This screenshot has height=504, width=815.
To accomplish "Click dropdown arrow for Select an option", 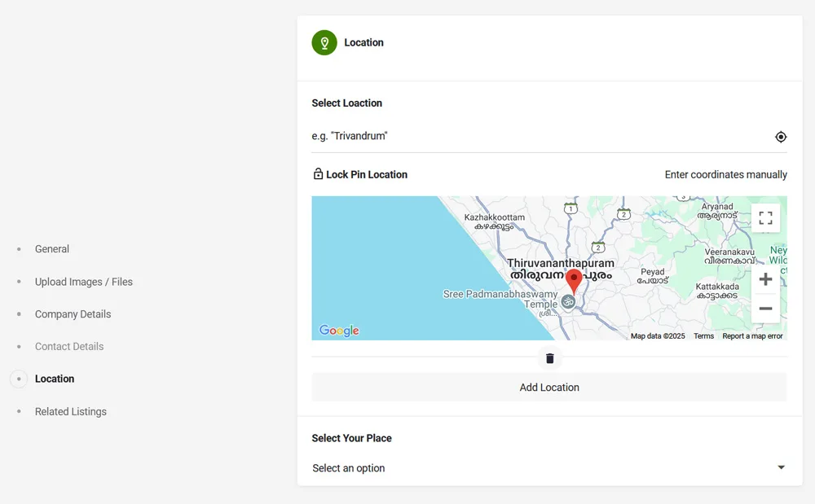I will [x=781, y=467].
